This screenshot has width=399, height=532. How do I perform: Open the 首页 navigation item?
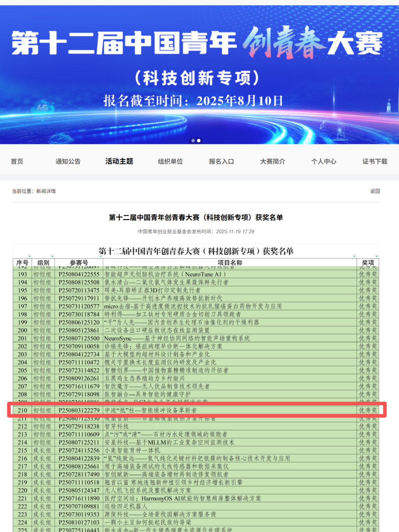(17, 161)
